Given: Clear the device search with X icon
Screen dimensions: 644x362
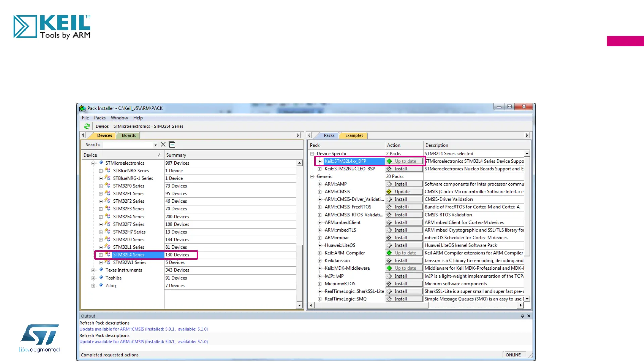Looking at the screenshot, I should pos(163,145).
